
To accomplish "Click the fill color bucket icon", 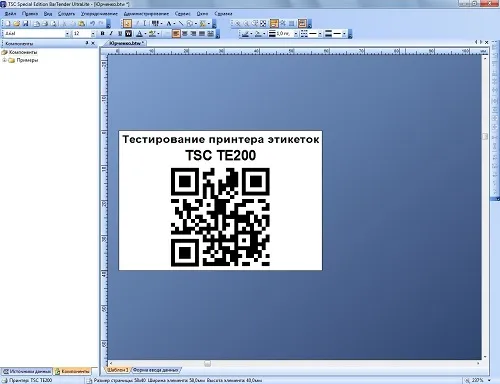I will click(x=258, y=34).
